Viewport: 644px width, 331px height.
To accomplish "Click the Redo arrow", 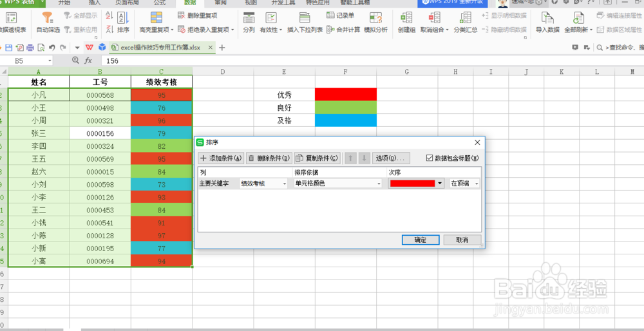I will pos(62,48).
